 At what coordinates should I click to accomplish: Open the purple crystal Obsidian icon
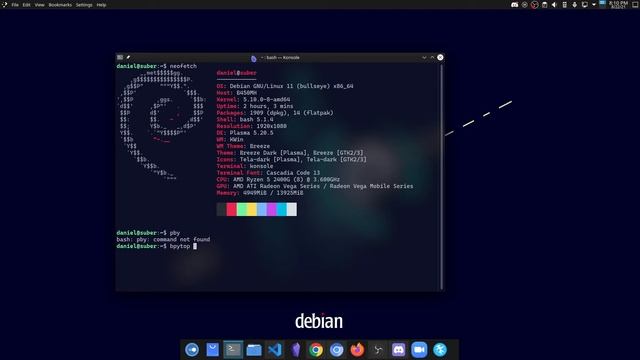tap(296, 350)
